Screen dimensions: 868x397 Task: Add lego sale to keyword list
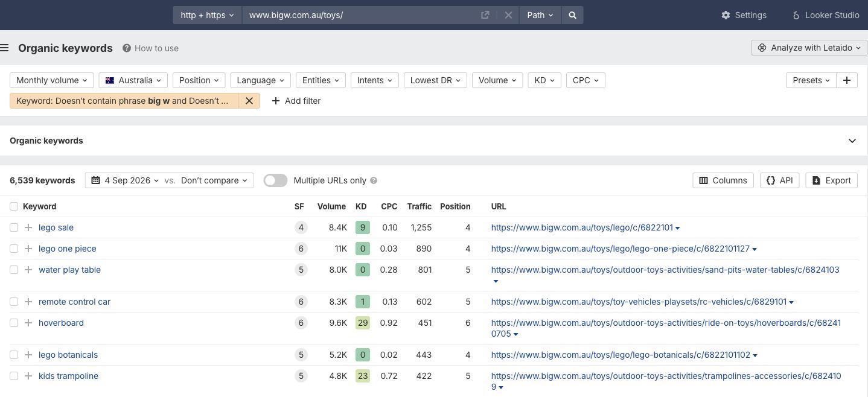click(x=28, y=227)
